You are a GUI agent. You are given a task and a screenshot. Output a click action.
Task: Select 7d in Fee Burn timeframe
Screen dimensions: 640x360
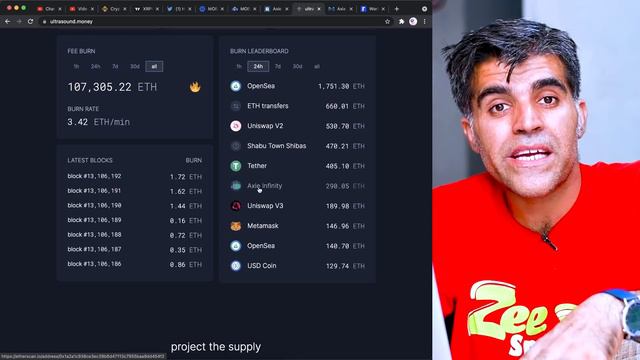115,66
